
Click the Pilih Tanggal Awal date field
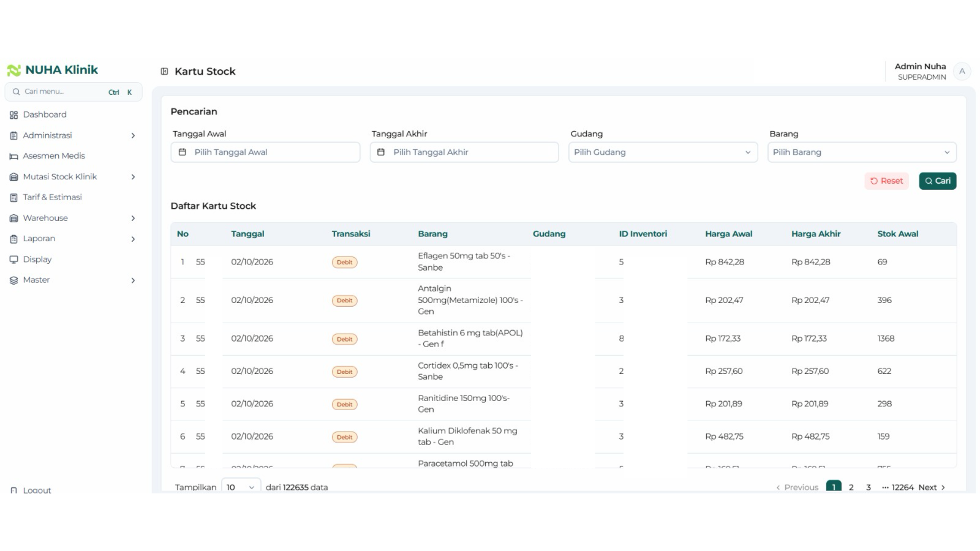pyautogui.click(x=265, y=152)
